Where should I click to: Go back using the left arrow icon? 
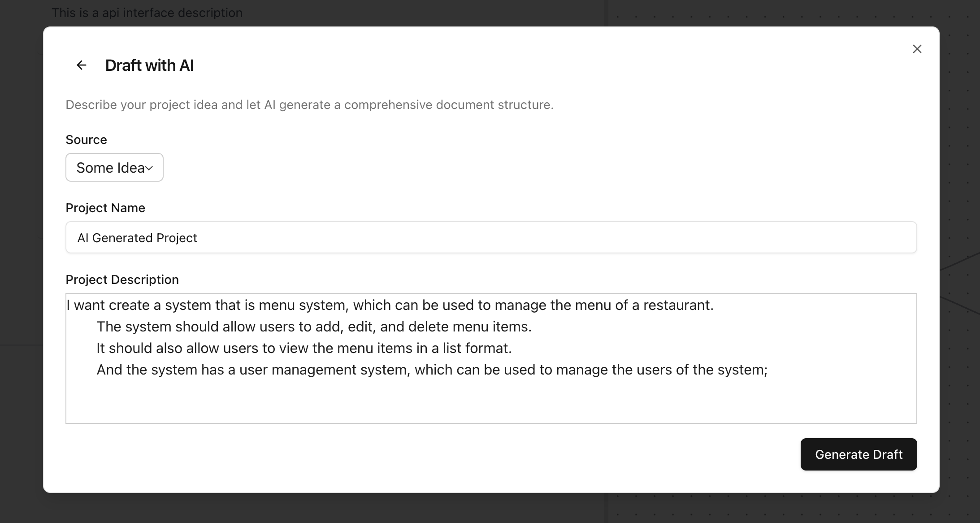click(x=81, y=65)
